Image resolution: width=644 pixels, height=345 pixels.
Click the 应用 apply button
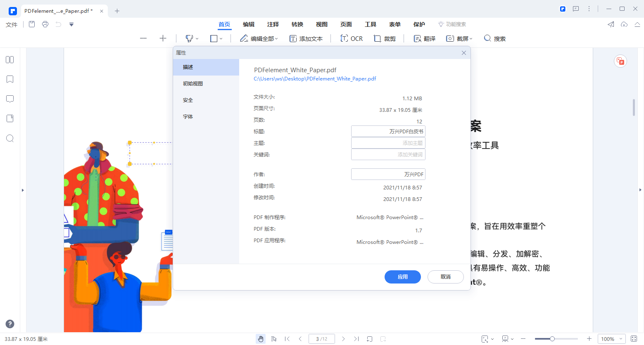(x=402, y=277)
